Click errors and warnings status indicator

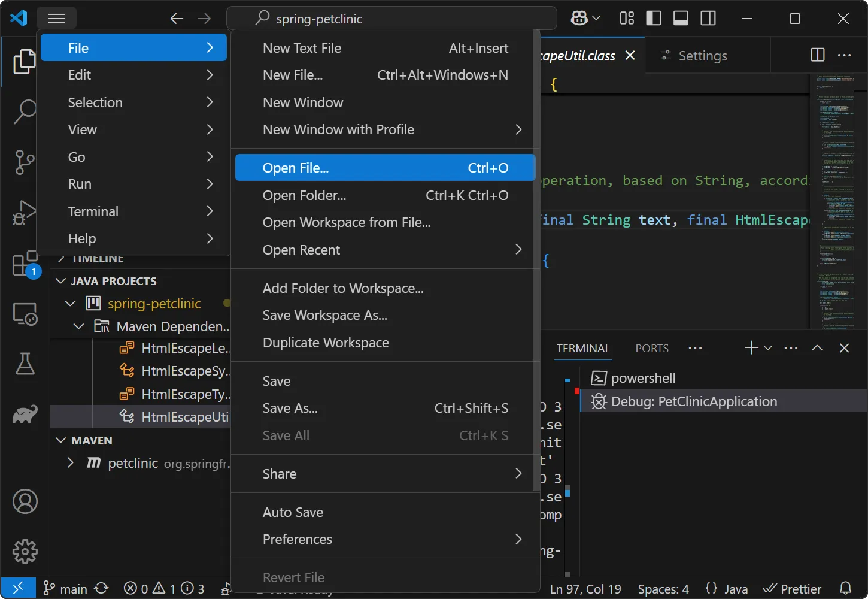(x=164, y=589)
